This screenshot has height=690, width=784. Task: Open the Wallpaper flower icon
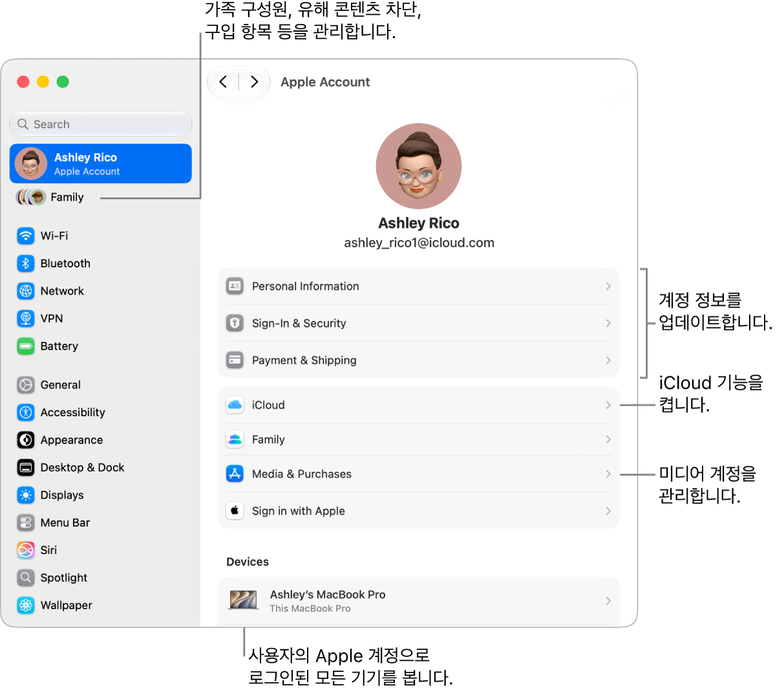pyautogui.click(x=26, y=605)
